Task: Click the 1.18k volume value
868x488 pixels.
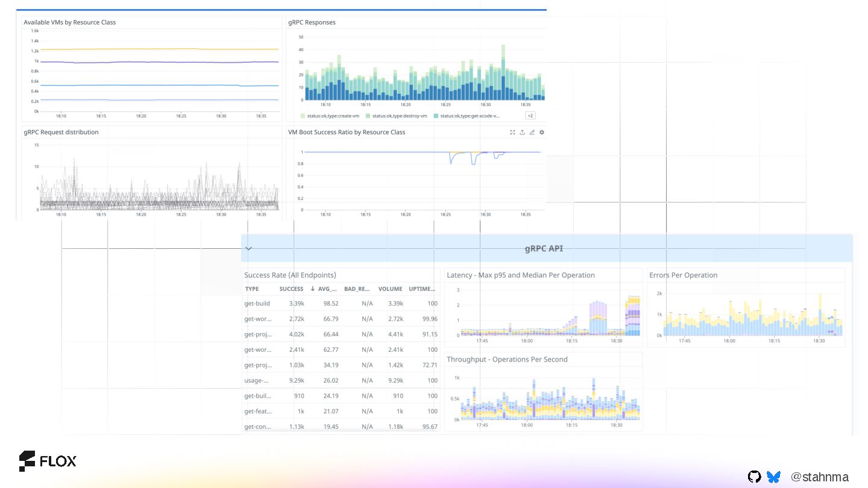Action: click(395, 427)
